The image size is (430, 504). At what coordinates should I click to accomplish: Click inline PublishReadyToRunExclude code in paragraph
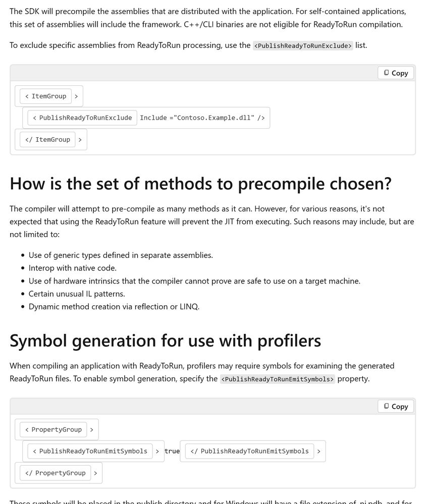pyautogui.click(x=303, y=46)
